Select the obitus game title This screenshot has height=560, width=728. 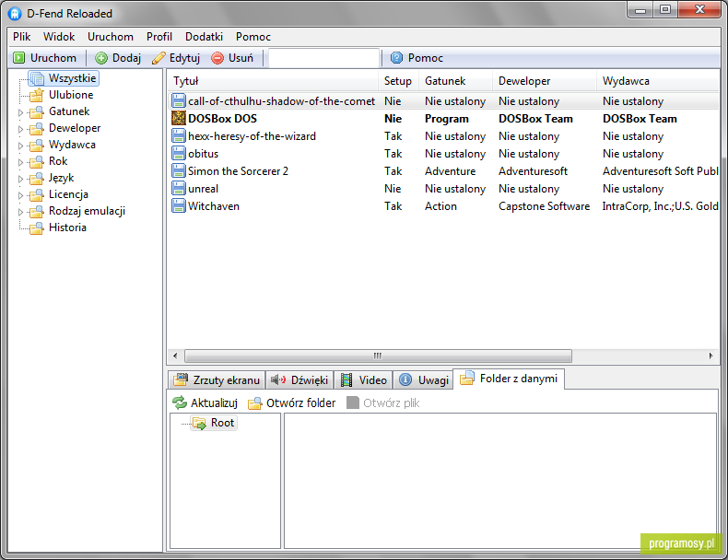pos(203,154)
